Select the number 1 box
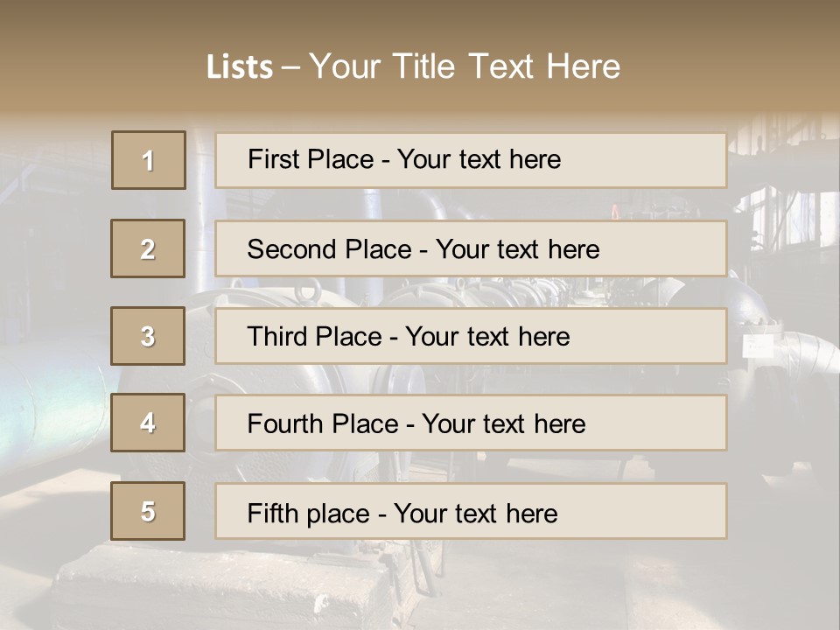840x630 pixels. point(149,160)
